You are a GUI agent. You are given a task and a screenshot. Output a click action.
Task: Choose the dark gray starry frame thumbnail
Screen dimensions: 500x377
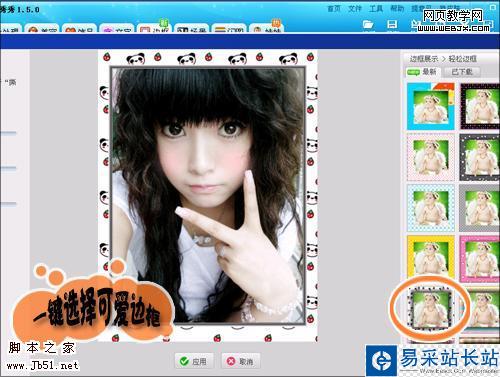coord(480,157)
